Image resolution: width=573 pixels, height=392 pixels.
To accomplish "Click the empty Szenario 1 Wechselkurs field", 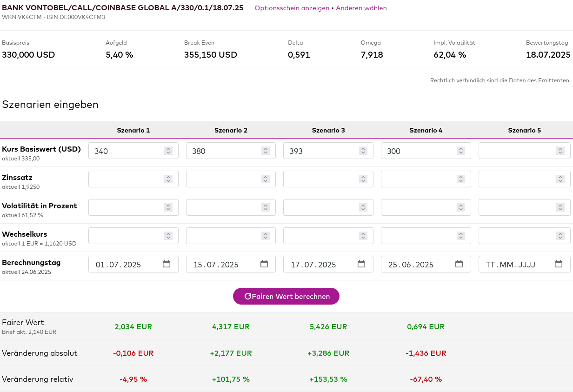I will [126, 236].
